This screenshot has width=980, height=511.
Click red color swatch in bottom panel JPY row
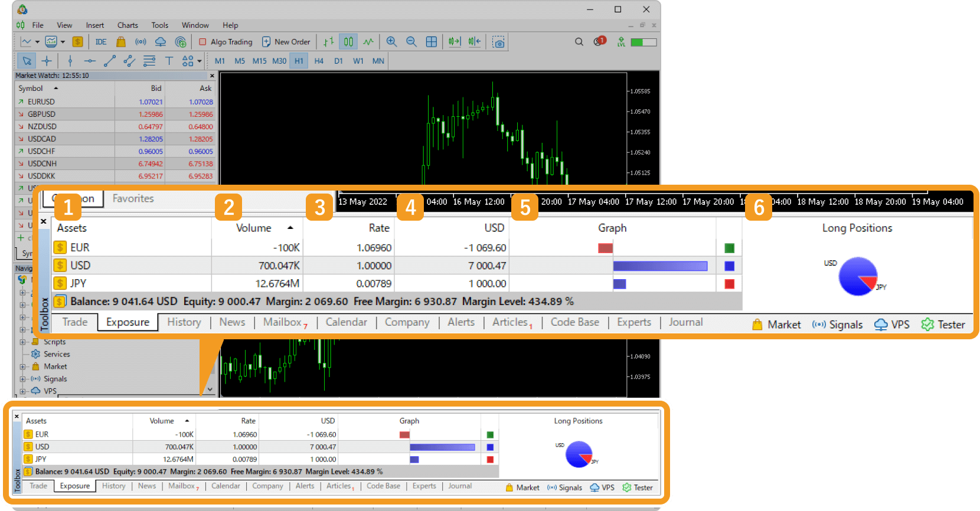click(490, 459)
